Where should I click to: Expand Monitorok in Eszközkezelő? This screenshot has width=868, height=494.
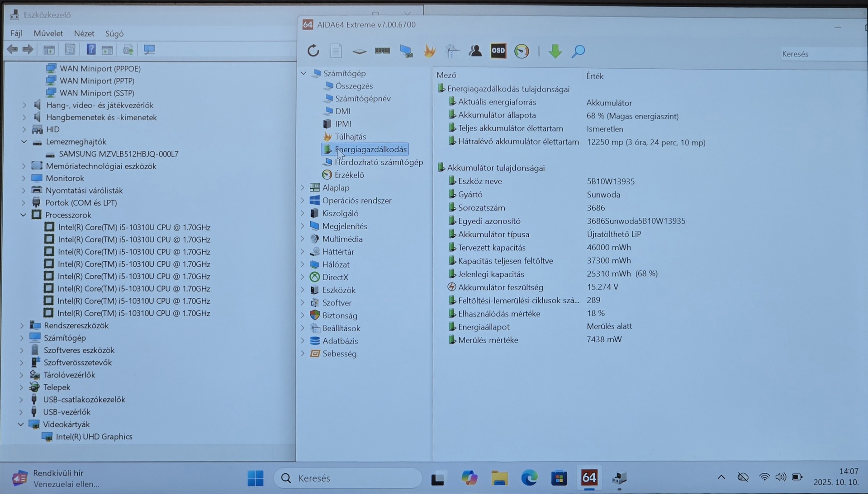24,178
